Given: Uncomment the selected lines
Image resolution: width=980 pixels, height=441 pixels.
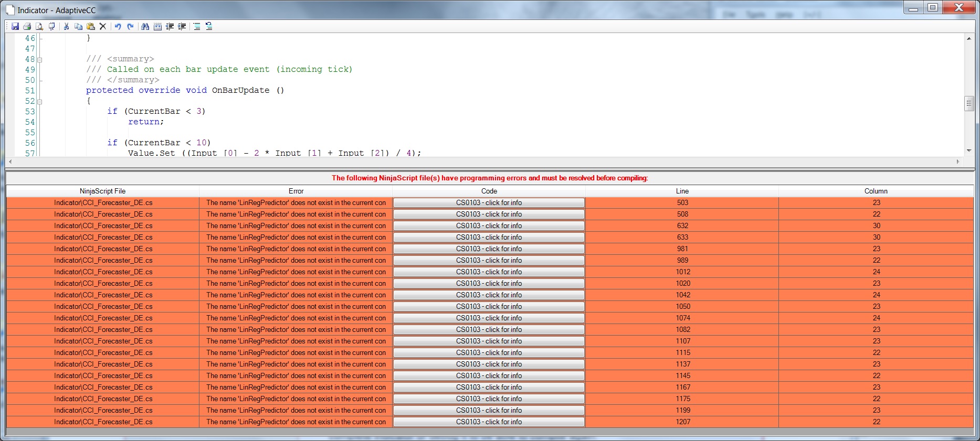Looking at the screenshot, I should 209,26.
